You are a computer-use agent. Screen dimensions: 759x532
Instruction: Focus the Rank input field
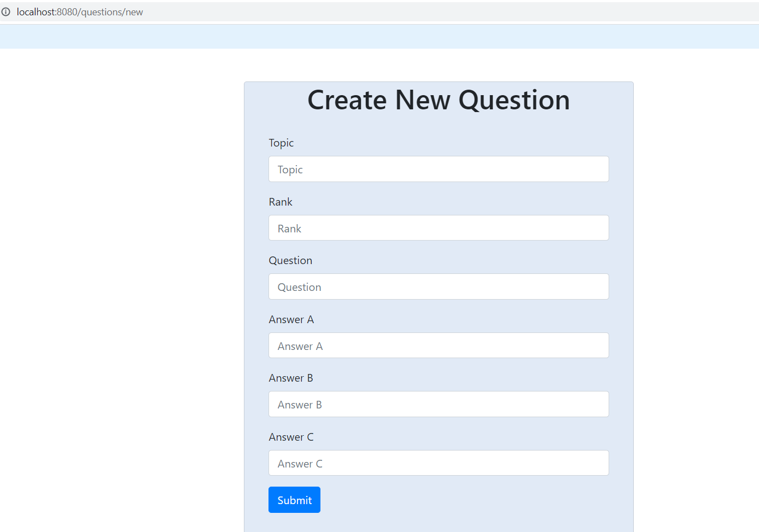[x=437, y=227]
